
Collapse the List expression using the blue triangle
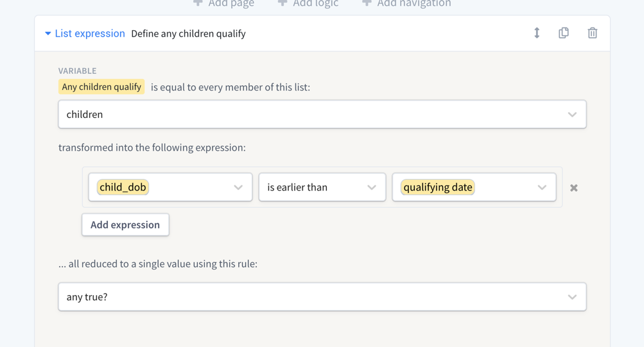[x=48, y=33]
